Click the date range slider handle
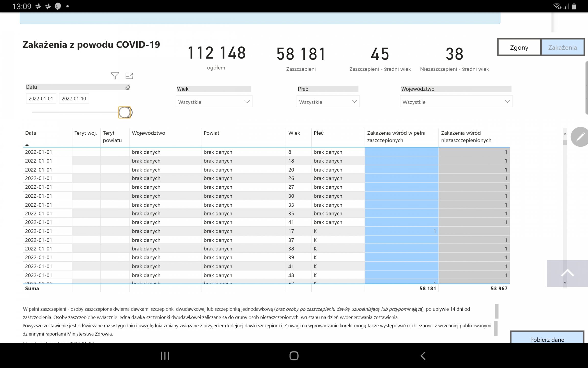 point(125,112)
